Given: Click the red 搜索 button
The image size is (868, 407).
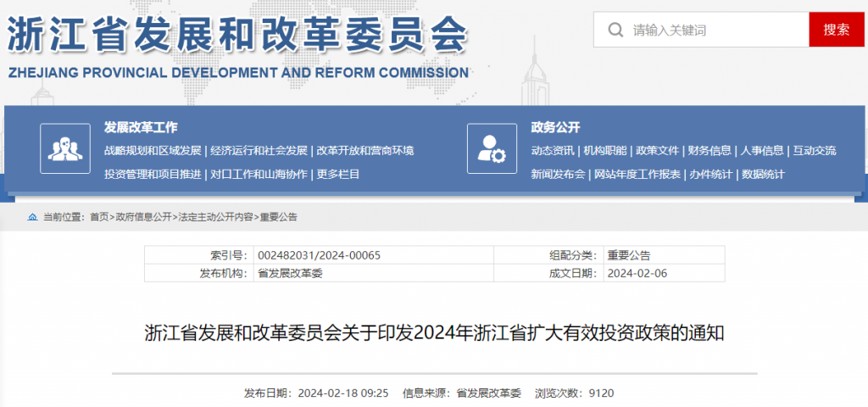Looking at the screenshot, I should pos(836,30).
